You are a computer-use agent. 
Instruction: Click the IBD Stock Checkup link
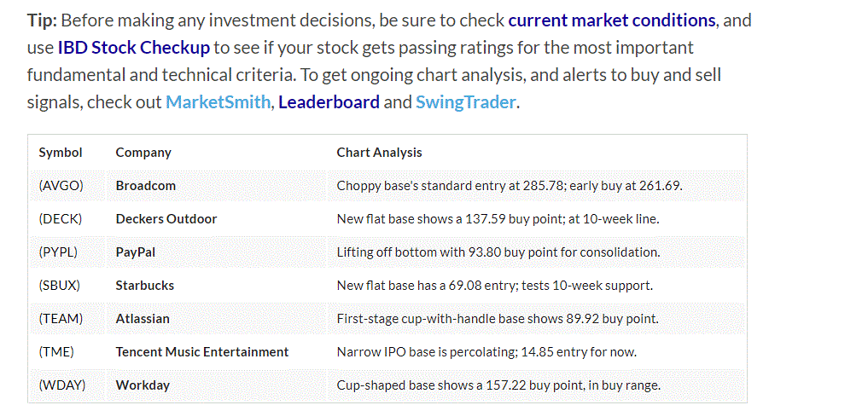[x=133, y=47]
